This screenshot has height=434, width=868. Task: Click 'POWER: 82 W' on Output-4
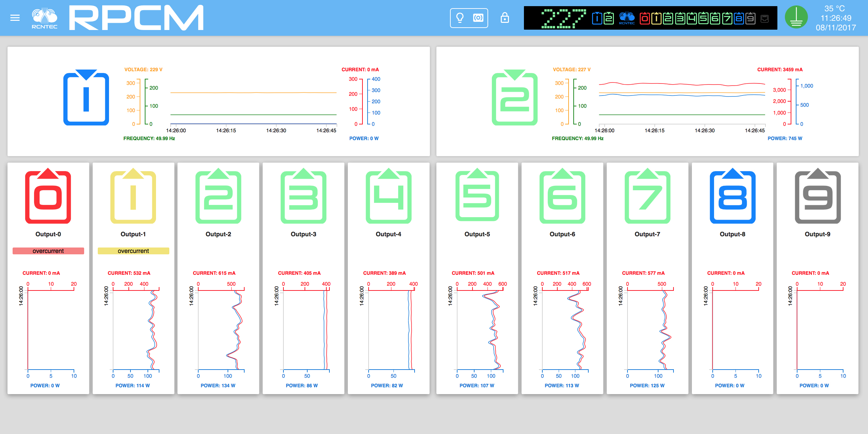point(387,386)
